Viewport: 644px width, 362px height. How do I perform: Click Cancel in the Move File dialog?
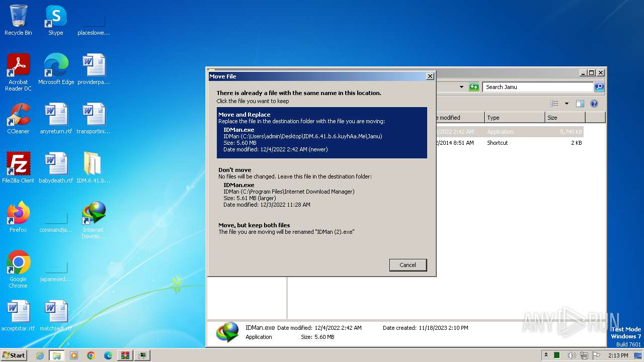[408, 265]
